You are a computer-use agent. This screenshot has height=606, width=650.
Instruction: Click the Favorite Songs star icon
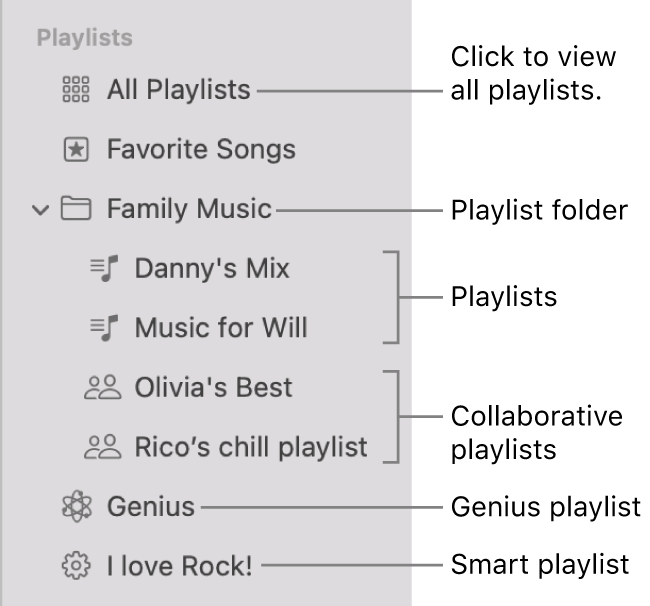coord(76,150)
